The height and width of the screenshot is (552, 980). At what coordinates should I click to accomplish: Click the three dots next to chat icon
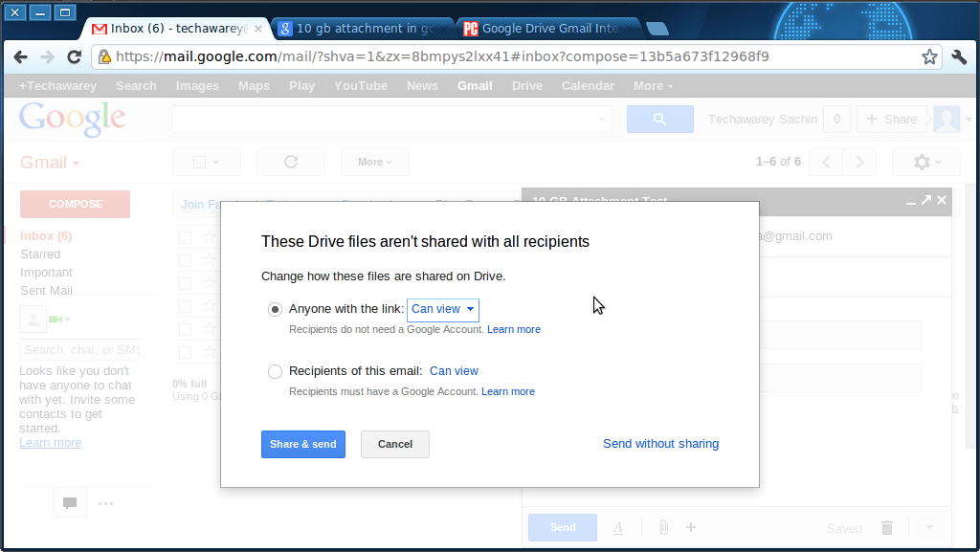pos(105,503)
